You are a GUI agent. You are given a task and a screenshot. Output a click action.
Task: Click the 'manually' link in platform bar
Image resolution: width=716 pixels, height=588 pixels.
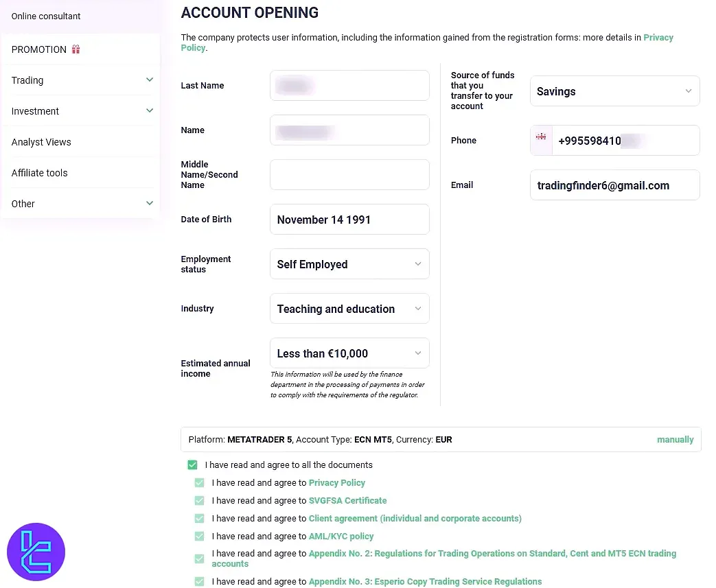675,440
